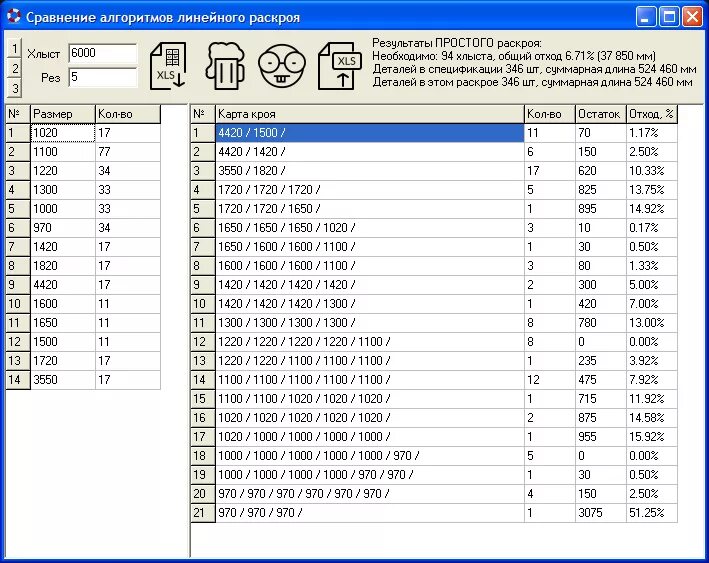Select size cell 1720 in left table
This screenshot has width=709, height=563.
[63, 361]
